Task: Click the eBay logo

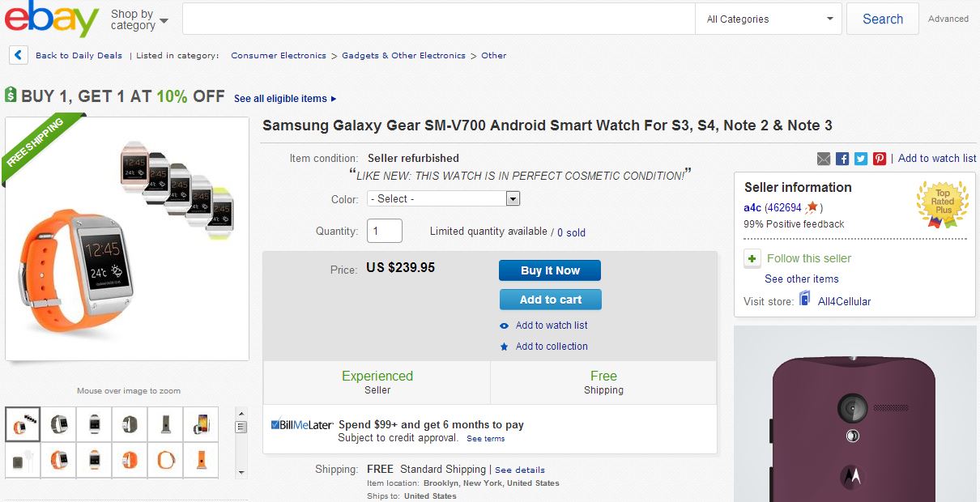Action: pos(51,19)
